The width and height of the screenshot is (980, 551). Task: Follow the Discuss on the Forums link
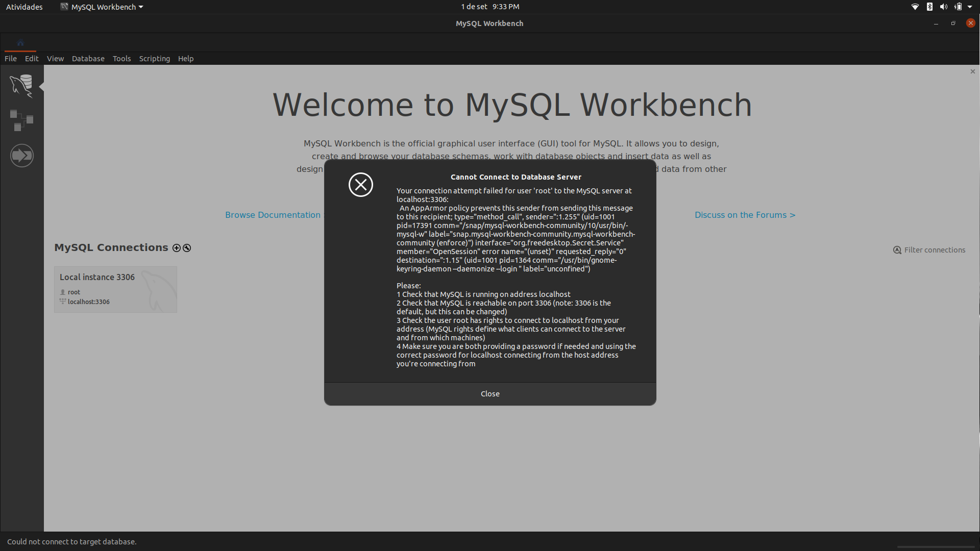(745, 215)
